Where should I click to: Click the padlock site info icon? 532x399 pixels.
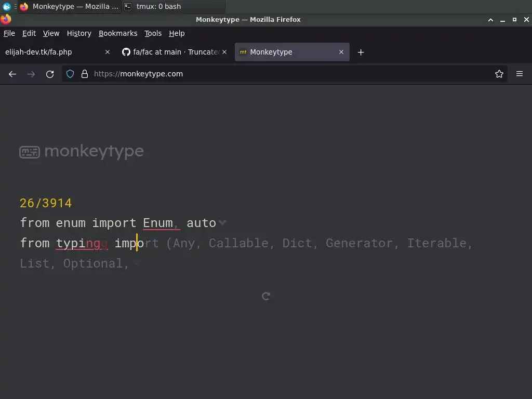(85, 74)
